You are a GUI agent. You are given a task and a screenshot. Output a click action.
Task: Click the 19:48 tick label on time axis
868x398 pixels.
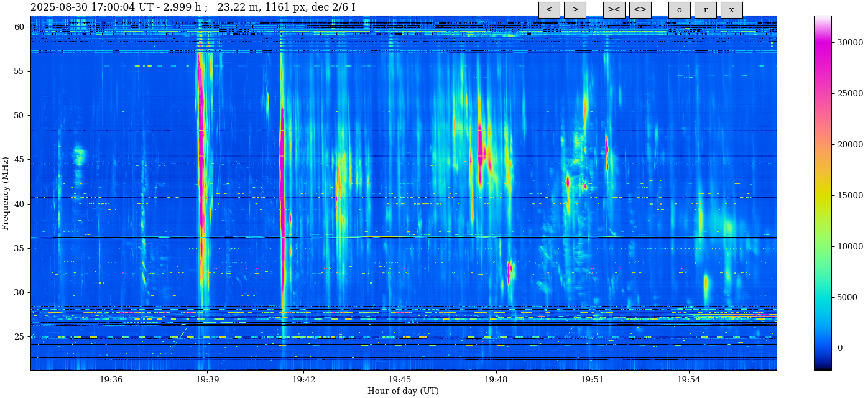pos(496,380)
